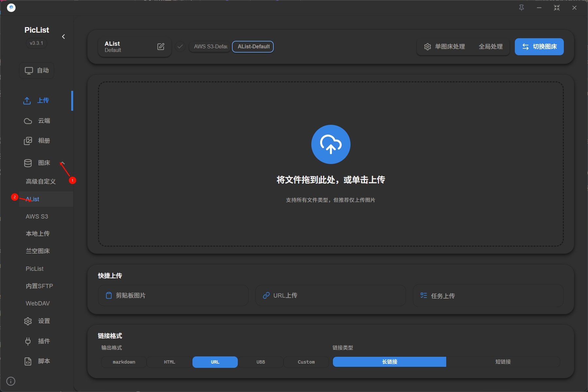Open 全局处理 settings
Viewport: 588px width, 392px height.
491,46
